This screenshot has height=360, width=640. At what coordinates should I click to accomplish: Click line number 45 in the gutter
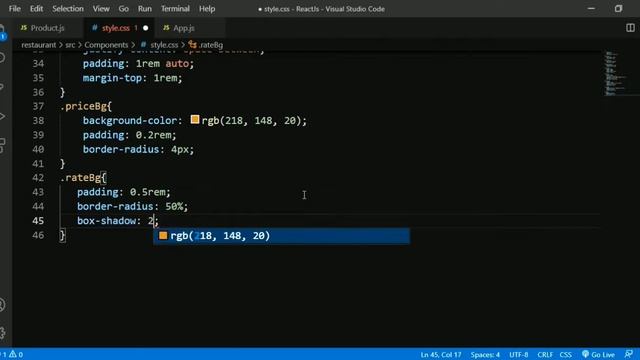[38, 221]
